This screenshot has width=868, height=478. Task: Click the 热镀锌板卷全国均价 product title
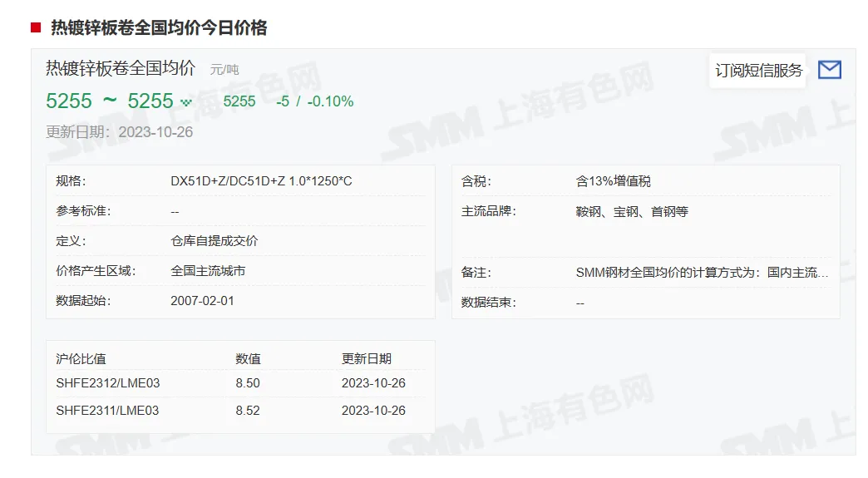[x=121, y=68]
